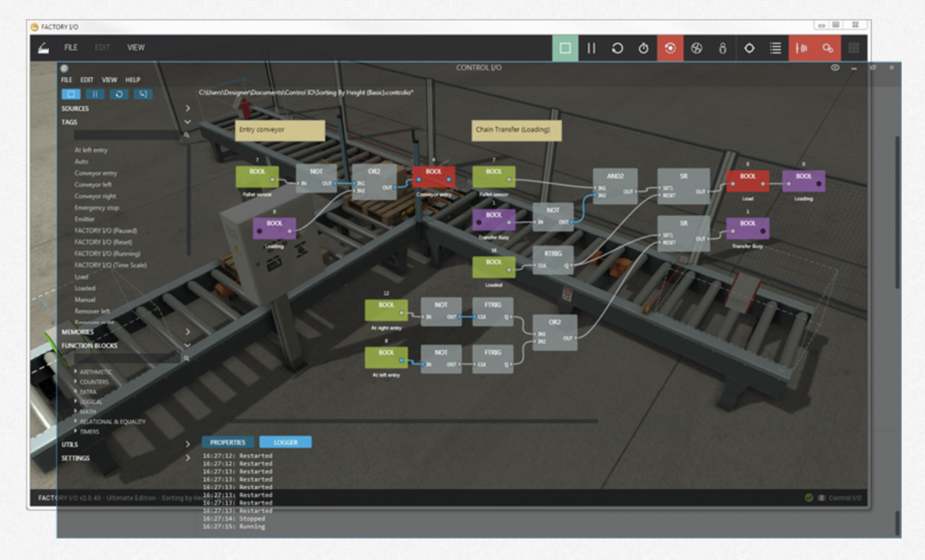This screenshot has width=925, height=560.
Task: Pause the Factory I/O simulation
Action: 591,48
